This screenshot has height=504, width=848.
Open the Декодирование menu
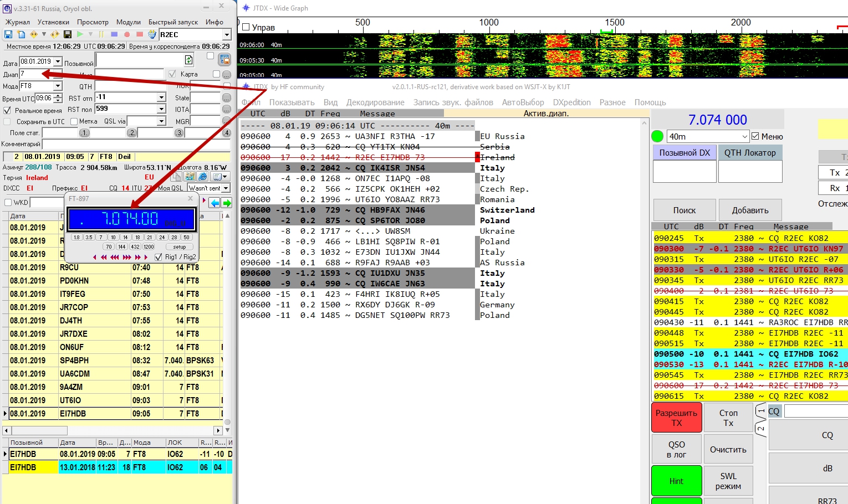point(375,102)
